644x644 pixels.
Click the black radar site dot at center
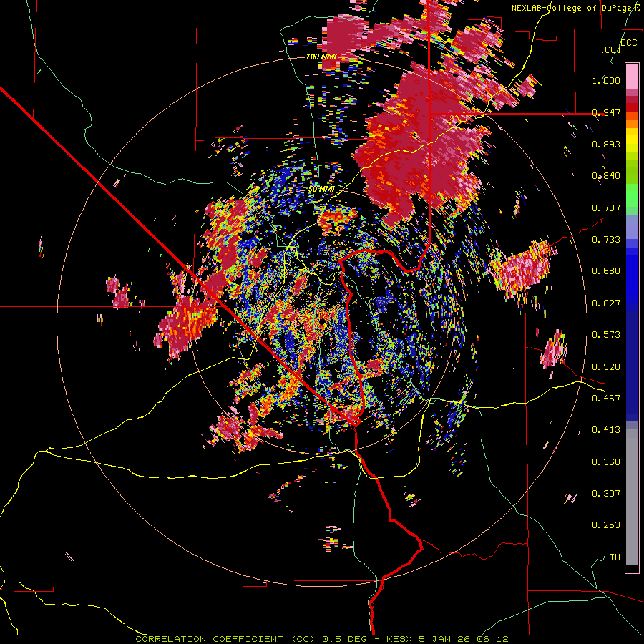pyautogui.click(x=323, y=321)
